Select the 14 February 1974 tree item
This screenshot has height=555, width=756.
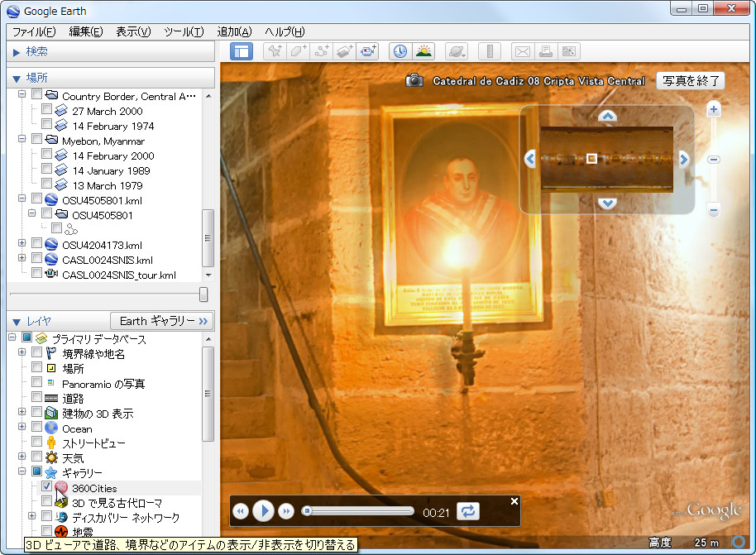pos(113,127)
